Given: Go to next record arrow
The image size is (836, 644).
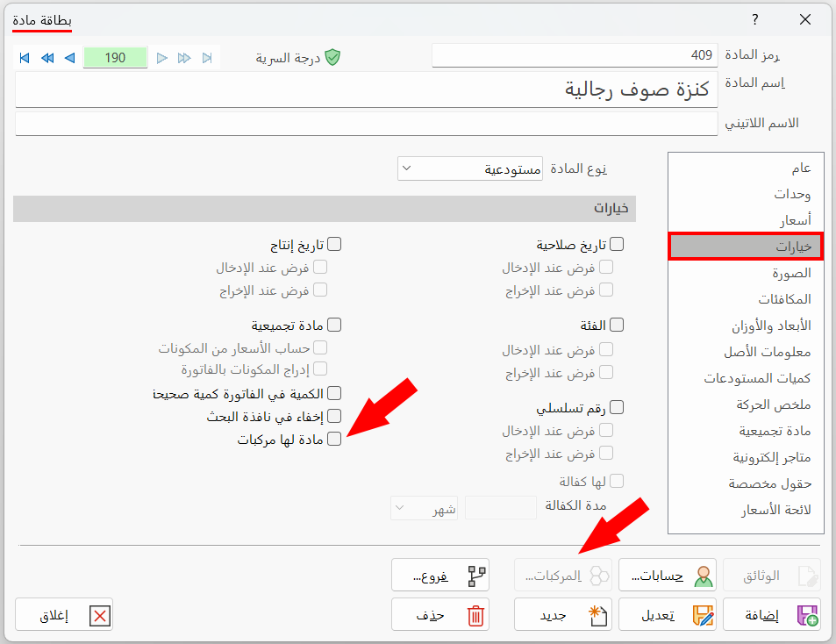Looking at the screenshot, I should tap(162, 58).
